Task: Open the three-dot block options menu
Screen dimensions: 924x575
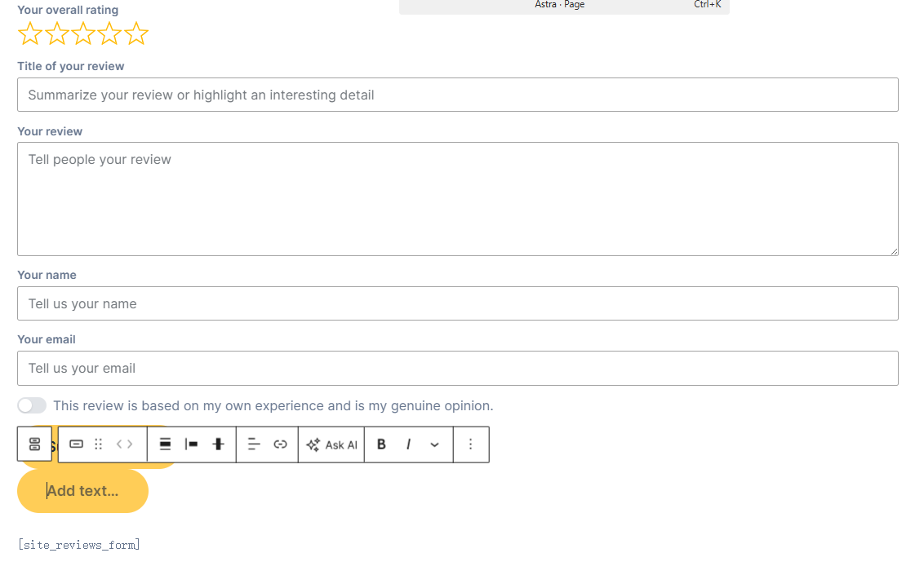Action: 471,444
